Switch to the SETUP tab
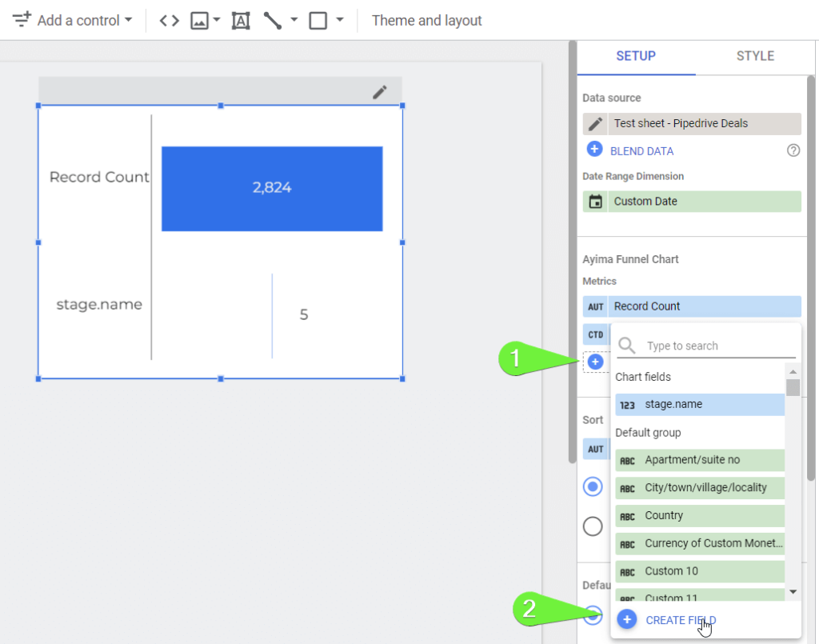Viewport: 819px width, 644px height. (x=636, y=56)
